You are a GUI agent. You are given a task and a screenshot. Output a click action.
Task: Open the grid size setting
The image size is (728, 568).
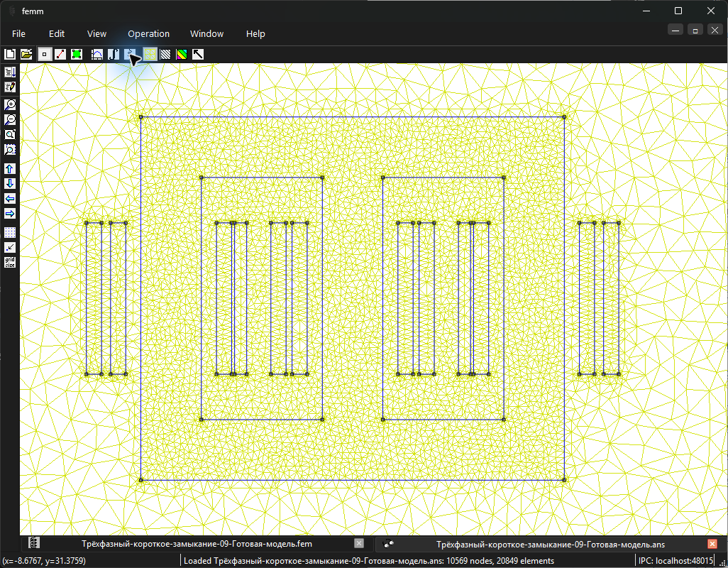pyautogui.click(x=10, y=263)
